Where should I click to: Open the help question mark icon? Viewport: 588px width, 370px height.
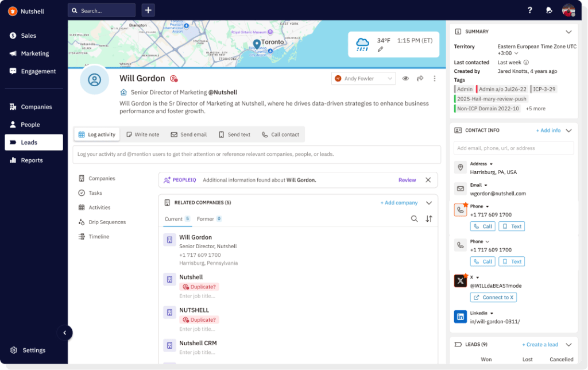[x=529, y=10]
